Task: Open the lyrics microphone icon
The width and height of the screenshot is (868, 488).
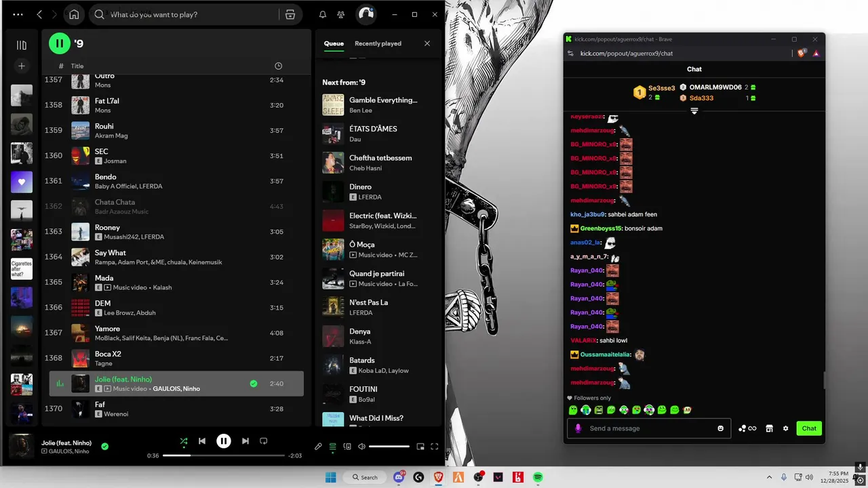Action: 318,447
